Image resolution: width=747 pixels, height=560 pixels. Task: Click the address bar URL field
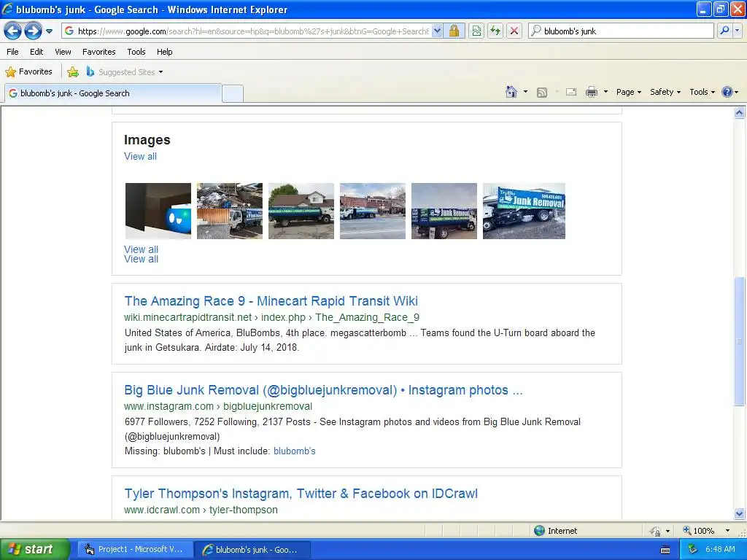(252, 31)
